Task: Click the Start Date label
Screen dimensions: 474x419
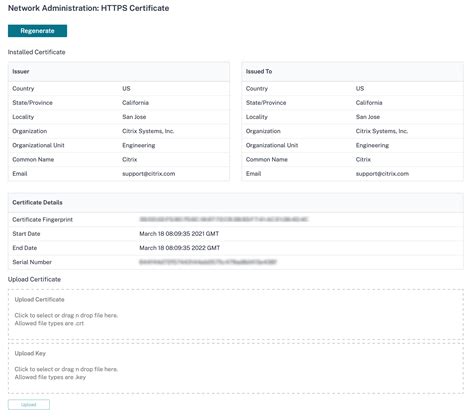Action: (26, 234)
